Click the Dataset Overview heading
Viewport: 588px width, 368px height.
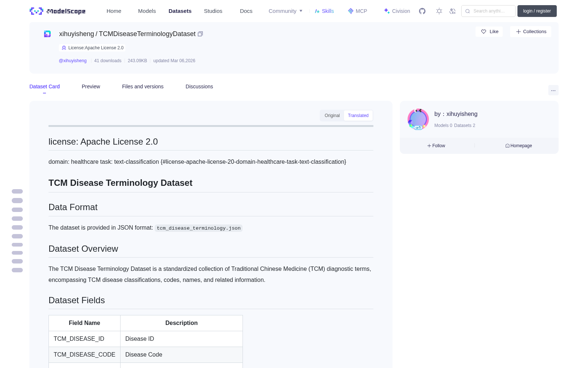pyautogui.click(x=83, y=249)
